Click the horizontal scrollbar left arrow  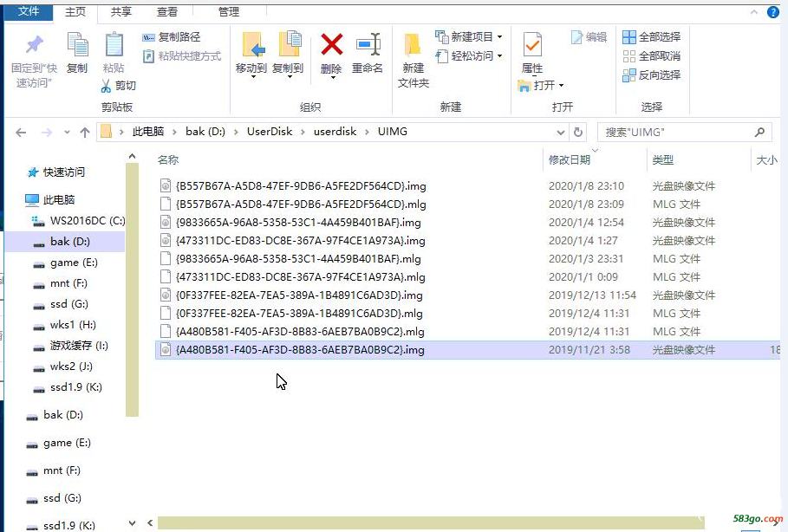(x=150, y=523)
